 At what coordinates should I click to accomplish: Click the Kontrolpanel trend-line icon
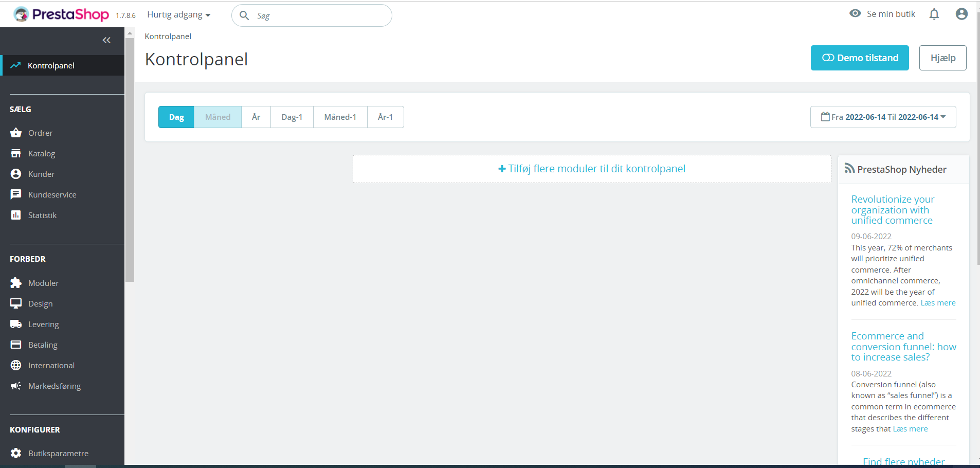15,65
